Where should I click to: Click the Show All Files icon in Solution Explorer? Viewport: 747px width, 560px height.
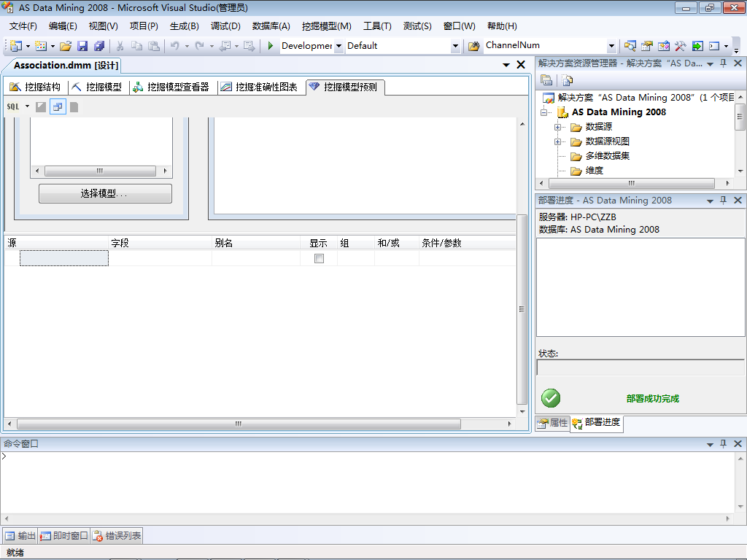click(x=567, y=80)
